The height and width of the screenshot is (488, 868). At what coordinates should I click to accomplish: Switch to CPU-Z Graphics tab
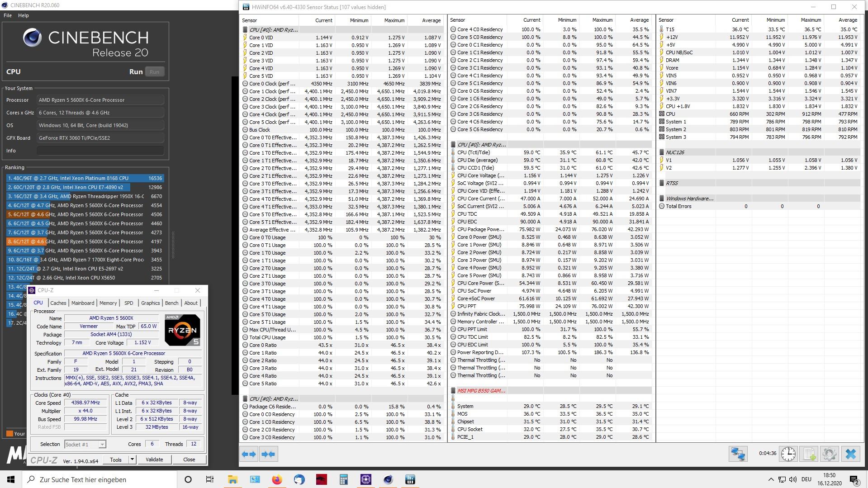pyautogui.click(x=151, y=303)
